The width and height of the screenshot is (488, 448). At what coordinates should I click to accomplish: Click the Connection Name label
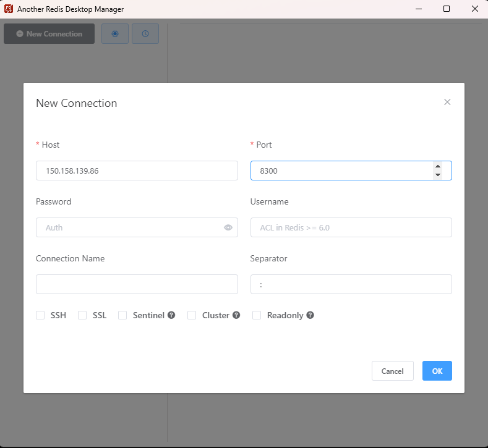[70, 259]
